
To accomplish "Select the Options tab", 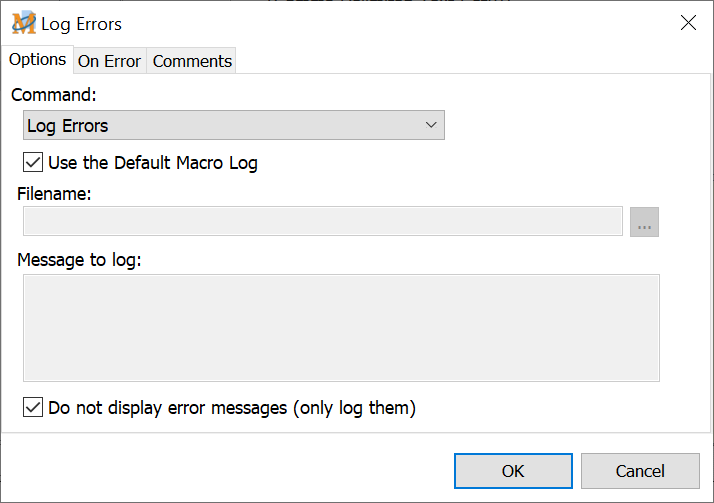I will click(37, 59).
